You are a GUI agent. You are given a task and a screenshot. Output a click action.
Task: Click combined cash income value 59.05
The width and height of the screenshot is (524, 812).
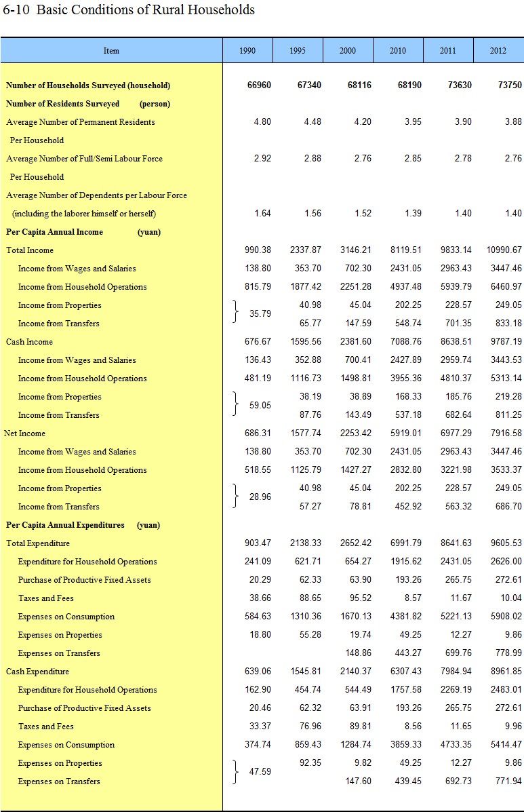pos(260,406)
